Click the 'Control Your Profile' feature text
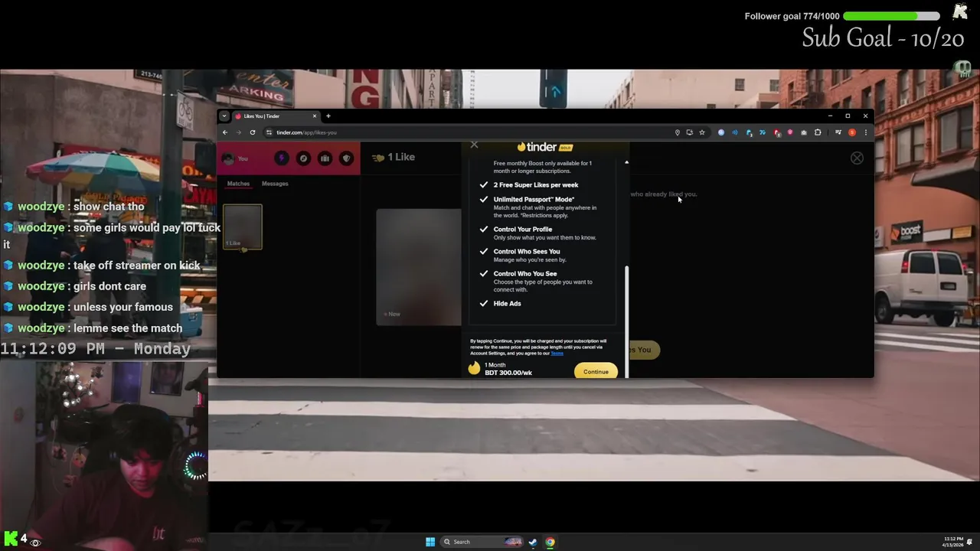Screen dimensions: 980x551 pos(523,230)
